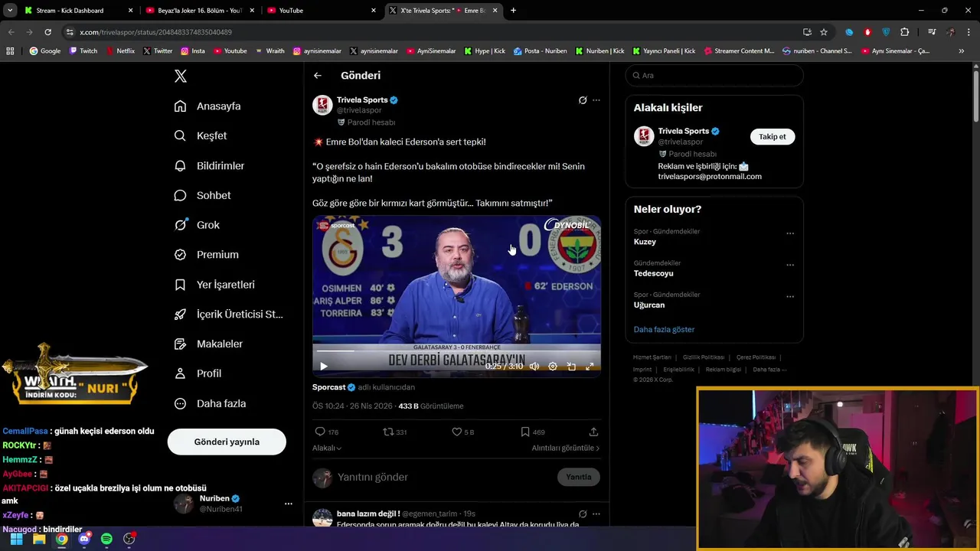The width and height of the screenshot is (980, 551).
Task: Mute the video volume
Action: 534,367
